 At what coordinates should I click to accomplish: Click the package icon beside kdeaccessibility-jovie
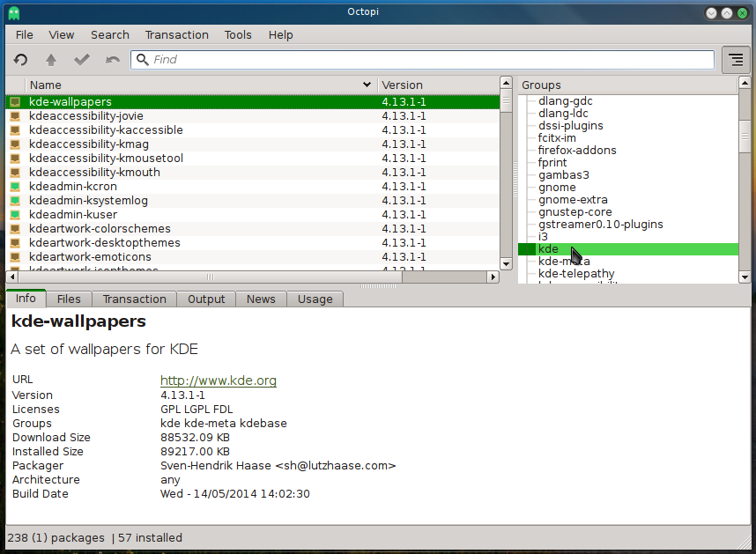[x=16, y=116]
